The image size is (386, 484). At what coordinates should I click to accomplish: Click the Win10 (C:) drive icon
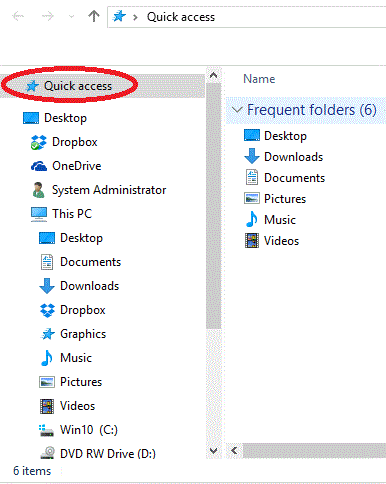pyautogui.click(x=46, y=430)
